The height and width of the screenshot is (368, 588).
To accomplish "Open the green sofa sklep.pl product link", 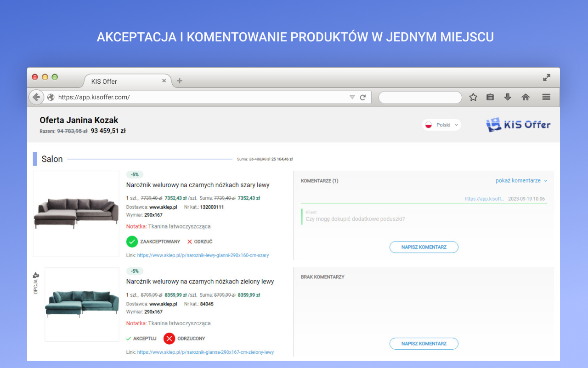I will 205,352.
